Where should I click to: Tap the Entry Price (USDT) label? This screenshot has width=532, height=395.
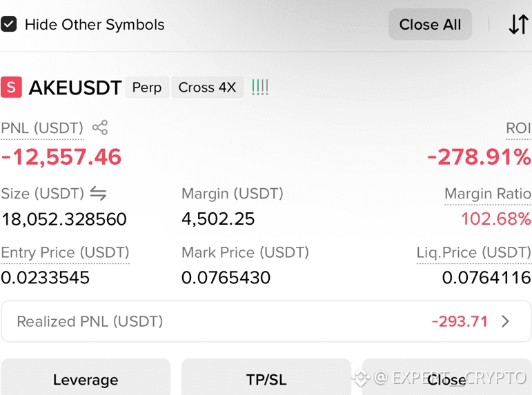[65, 252]
